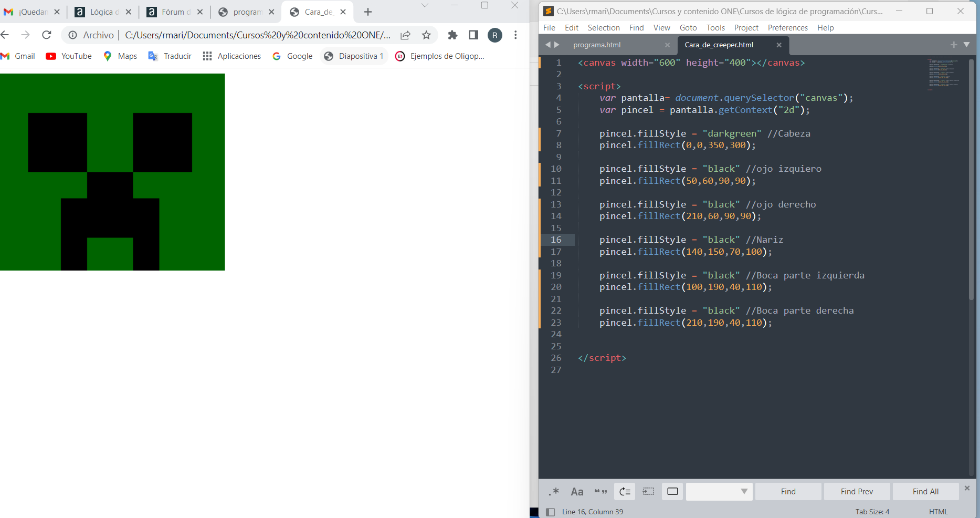Close programa.html tab in Sublime
980x518 pixels.
tap(667, 45)
